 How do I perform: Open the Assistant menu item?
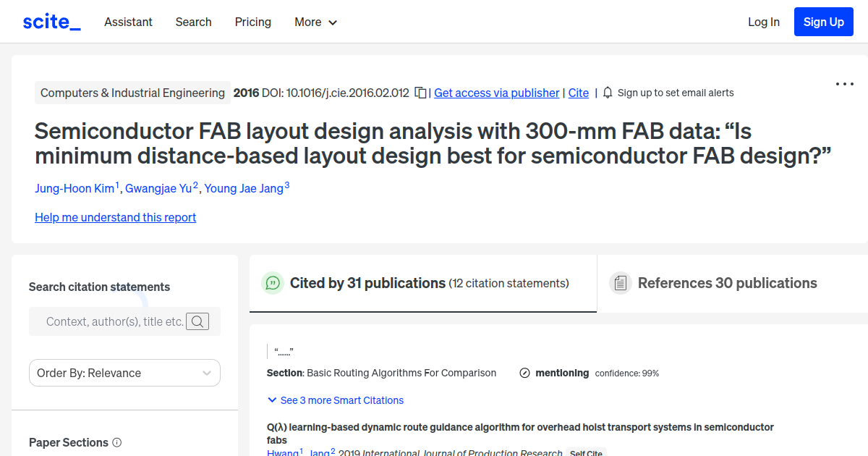point(128,22)
